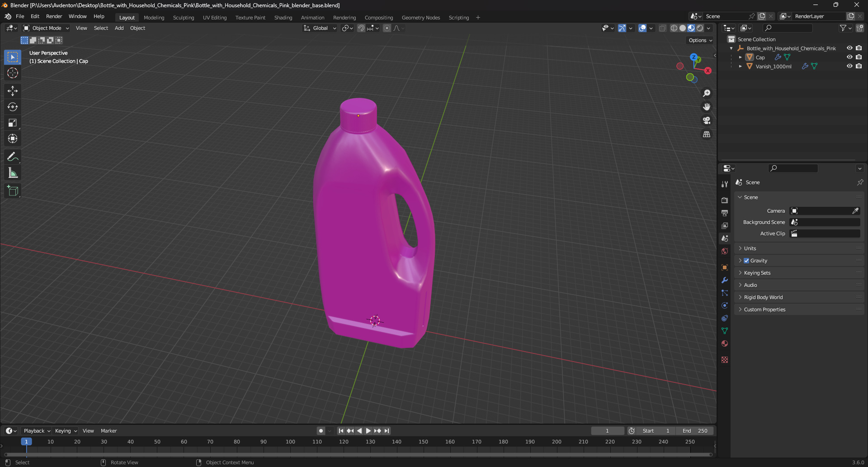
Task: Switch to the Modeling workspace tab
Action: (x=154, y=18)
